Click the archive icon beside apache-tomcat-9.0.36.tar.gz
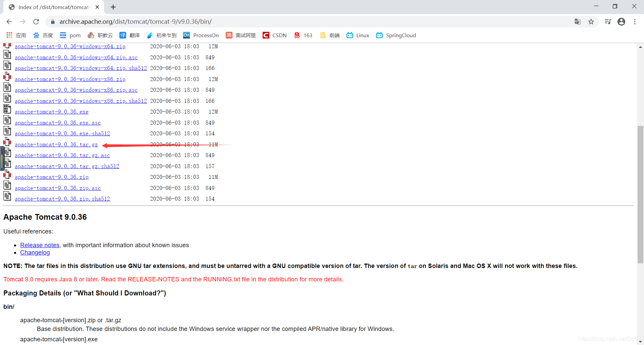Image resolution: width=644 pixels, height=345 pixels. tap(7, 142)
